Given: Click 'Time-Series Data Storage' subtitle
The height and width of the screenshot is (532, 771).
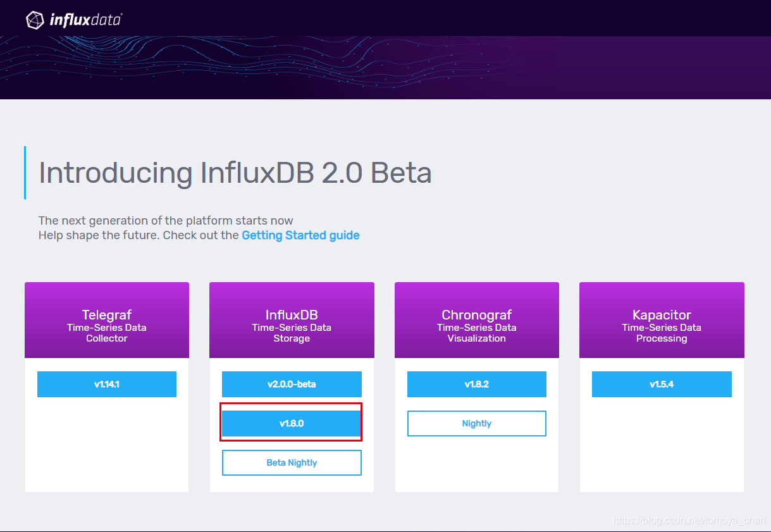Looking at the screenshot, I should coord(292,333).
